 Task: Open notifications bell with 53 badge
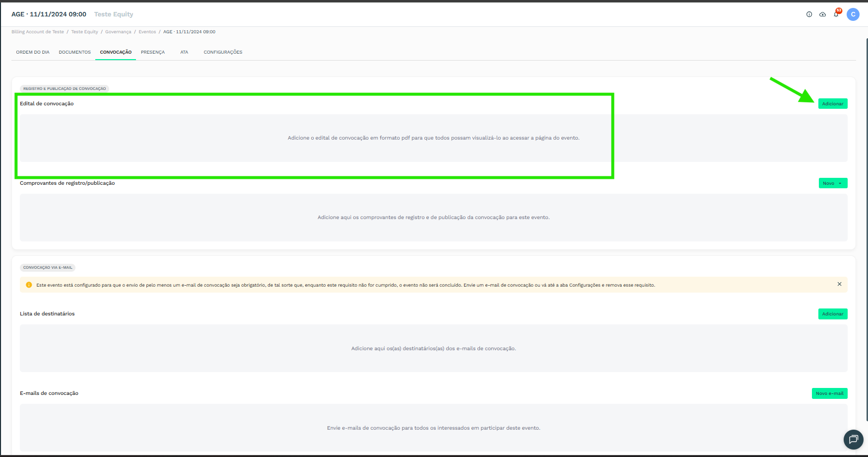click(836, 14)
